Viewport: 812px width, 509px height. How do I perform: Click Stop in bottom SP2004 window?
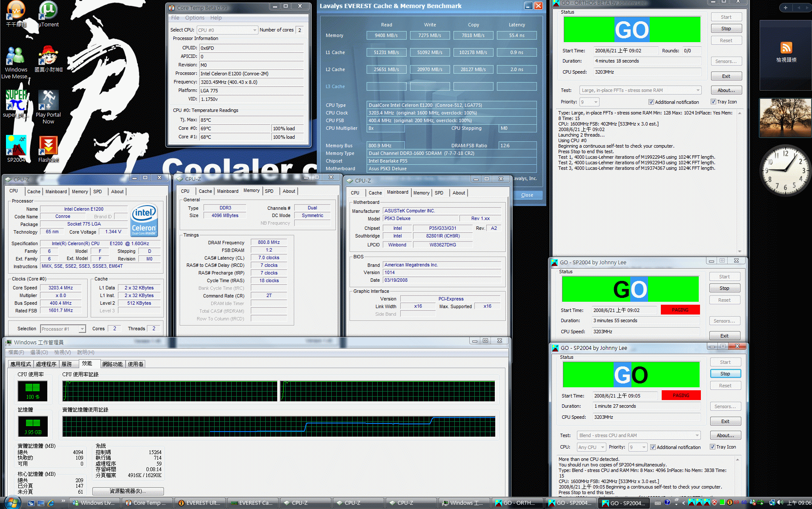pos(725,374)
